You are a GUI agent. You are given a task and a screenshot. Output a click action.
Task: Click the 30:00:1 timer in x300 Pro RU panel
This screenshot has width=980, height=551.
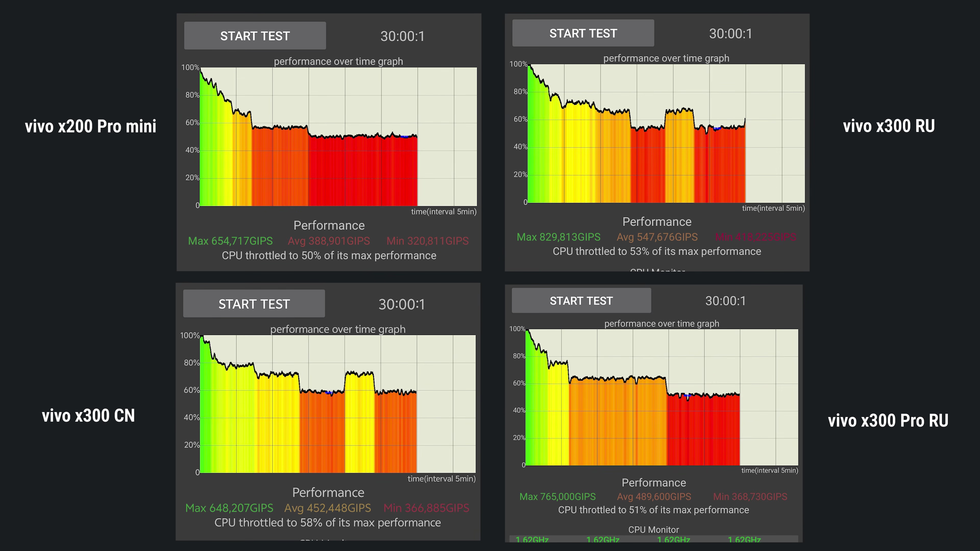pos(726,301)
